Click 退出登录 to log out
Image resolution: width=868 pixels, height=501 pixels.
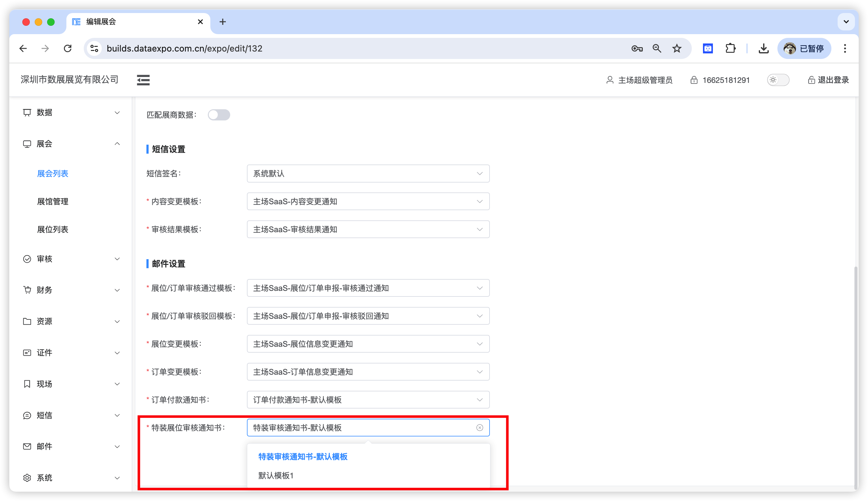click(828, 80)
